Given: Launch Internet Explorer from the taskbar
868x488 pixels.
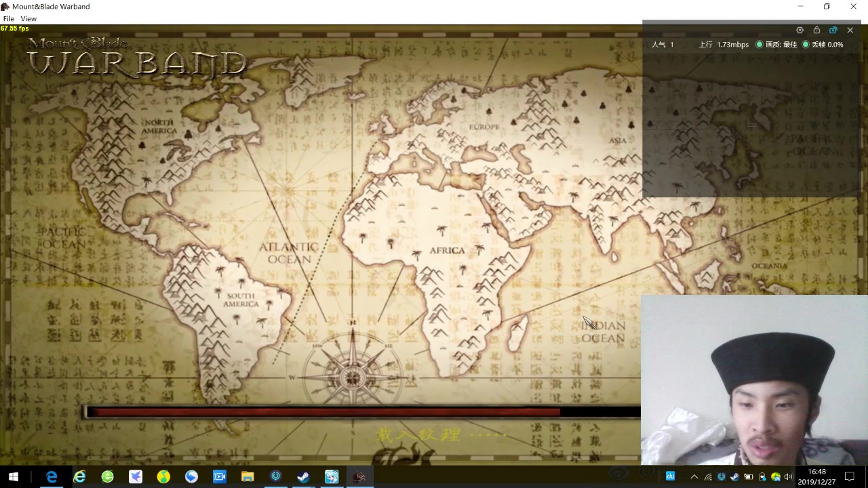Looking at the screenshot, I should (x=79, y=477).
